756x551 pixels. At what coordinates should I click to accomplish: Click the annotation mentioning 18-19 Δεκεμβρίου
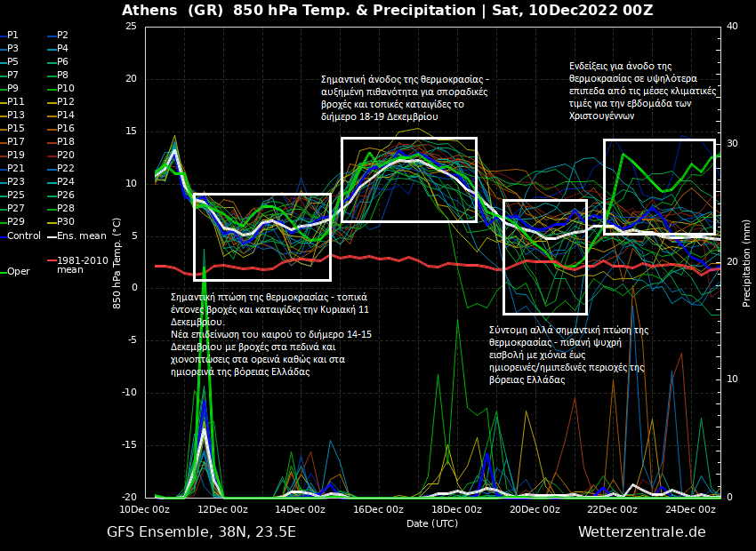coord(405,98)
